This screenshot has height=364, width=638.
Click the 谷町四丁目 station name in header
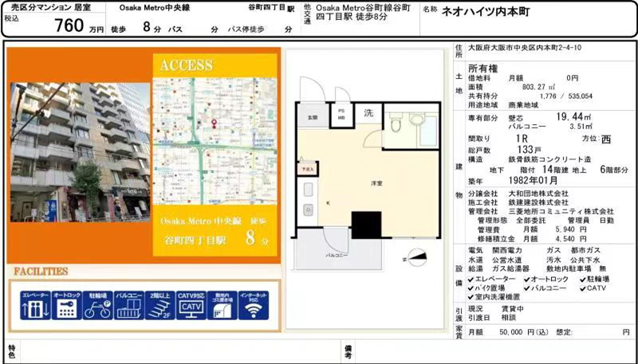pyautogui.click(x=267, y=8)
